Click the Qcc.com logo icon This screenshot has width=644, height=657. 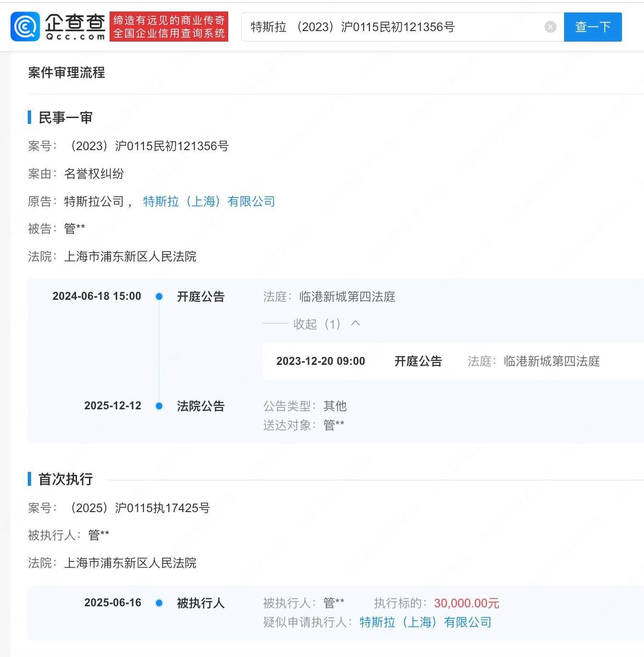25,27
